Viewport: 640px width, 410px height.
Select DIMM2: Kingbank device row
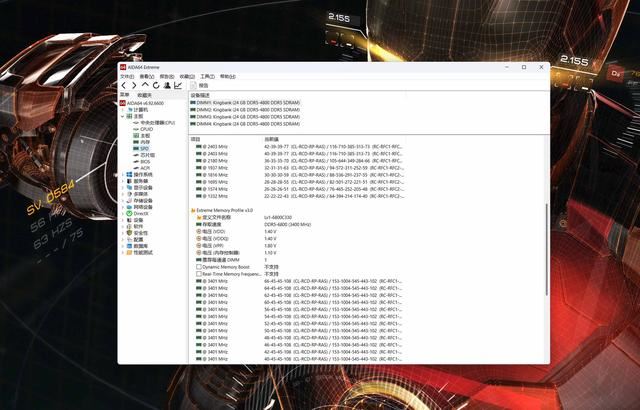click(245, 110)
